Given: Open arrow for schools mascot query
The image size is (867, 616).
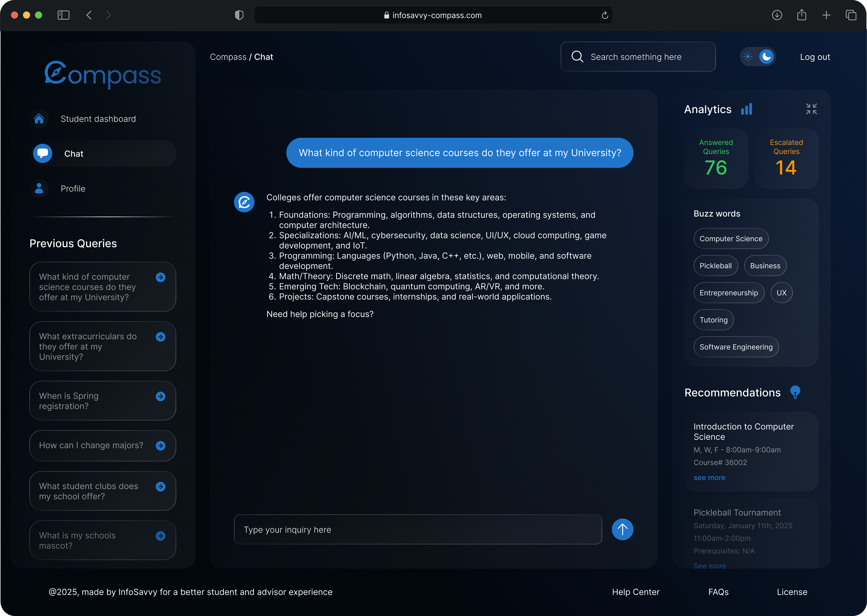Looking at the screenshot, I should pyautogui.click(x=161, y=536).
